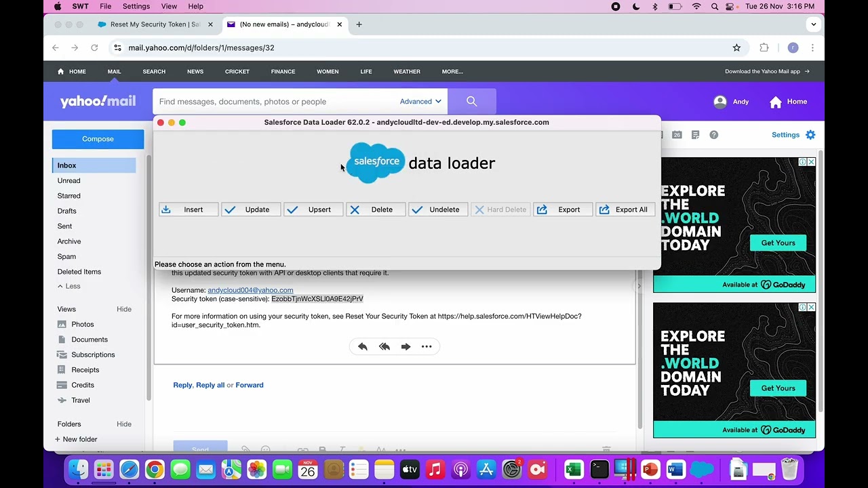Click Download the Yahoo Mail app link
Screen dimensions: 868x488
pyautogui.click(x=767, y=71)
